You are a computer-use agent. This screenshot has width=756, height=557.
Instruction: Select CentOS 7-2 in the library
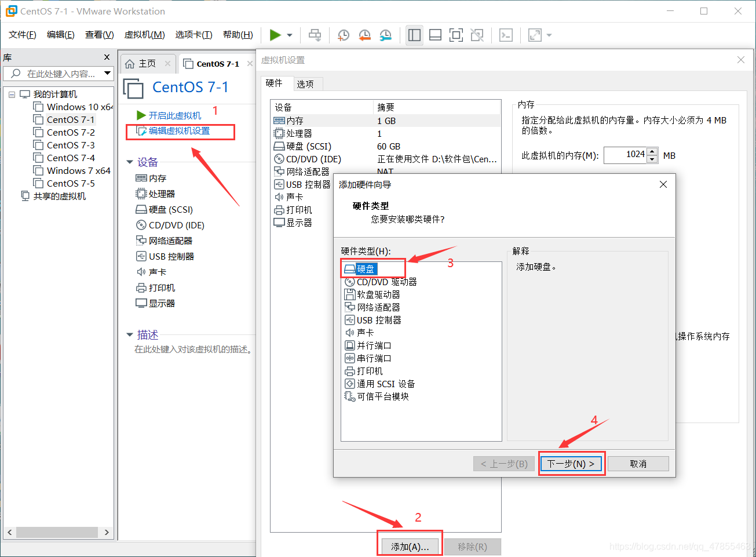64,132
